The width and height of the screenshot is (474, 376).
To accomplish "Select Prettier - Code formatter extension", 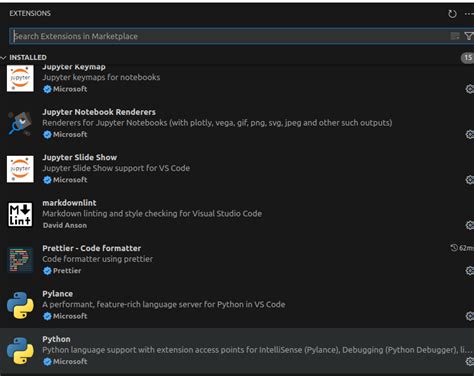I will tap(237, 260).
